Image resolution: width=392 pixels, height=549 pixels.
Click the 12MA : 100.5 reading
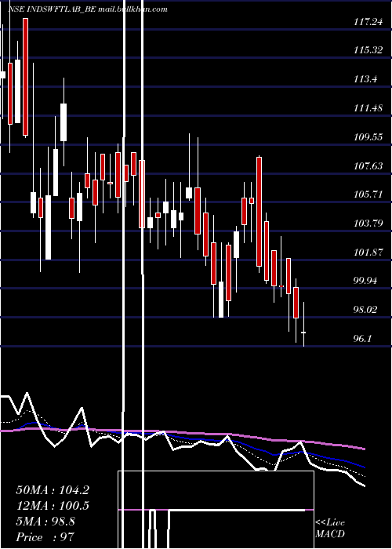click(53, 506)
